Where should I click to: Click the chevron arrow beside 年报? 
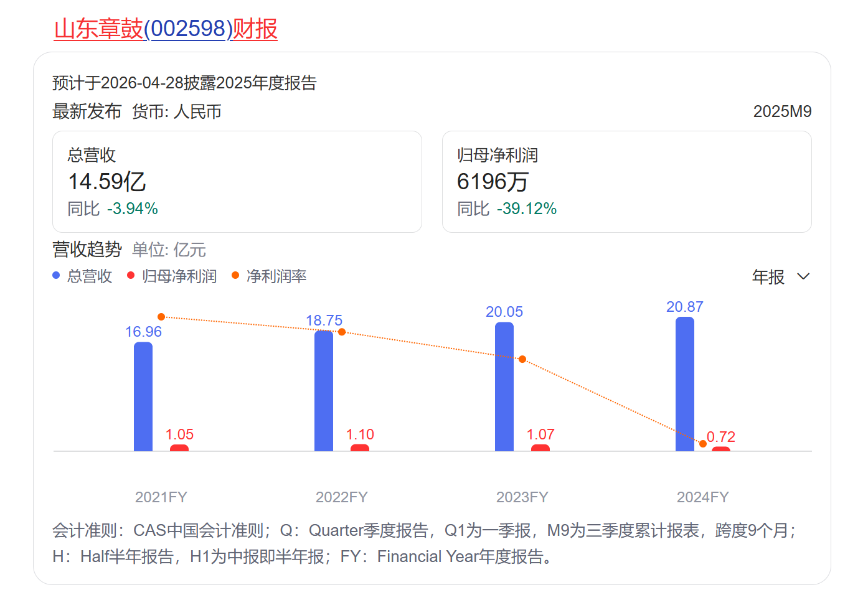803,276
